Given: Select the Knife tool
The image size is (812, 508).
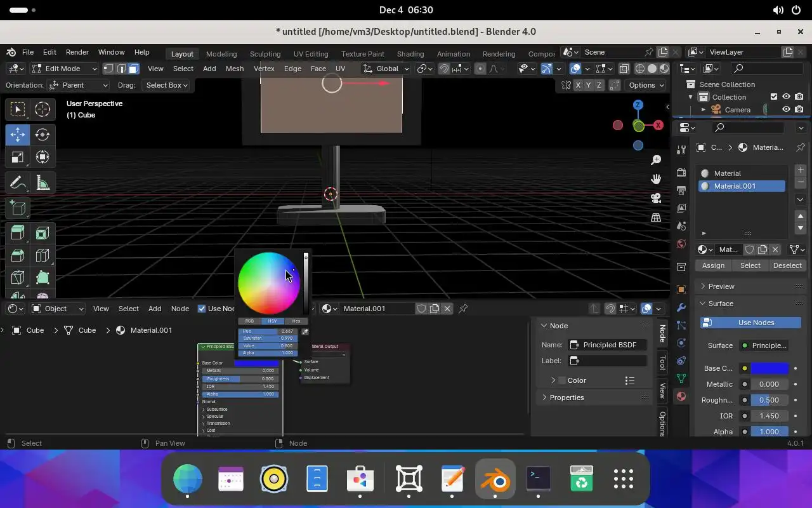Looking at the screenshot, I should tap(18, 277).
